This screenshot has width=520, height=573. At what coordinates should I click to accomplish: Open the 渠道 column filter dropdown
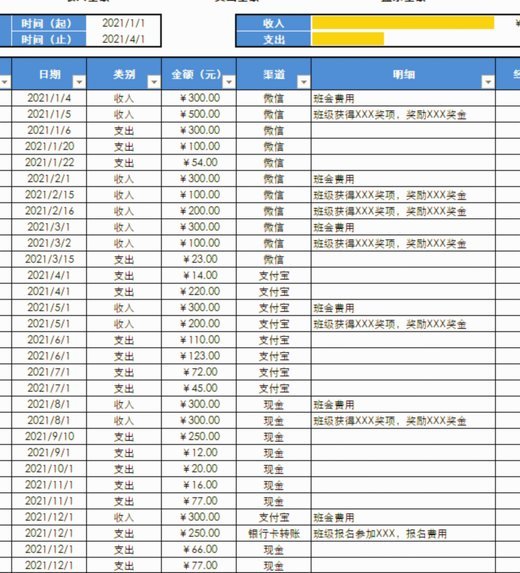click(x=303, y=82)
